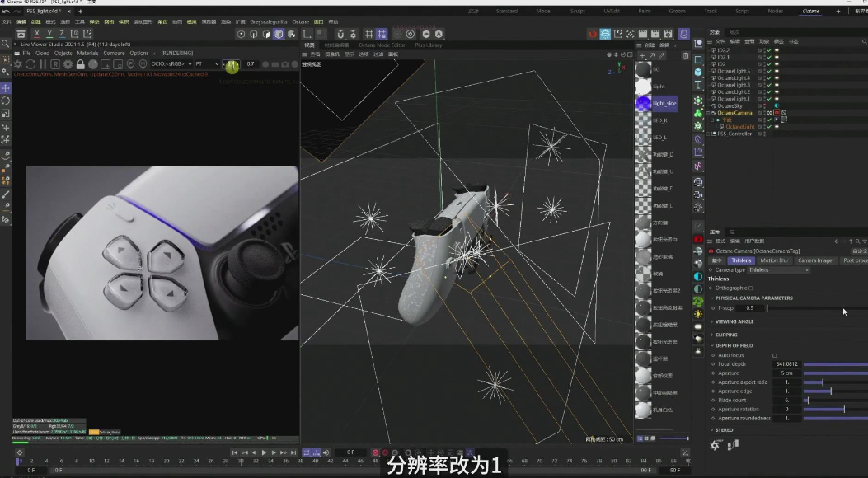Open the Live Viewer Options menu
The width and height of the screenshot is (868, 478).
click(139, 53)
